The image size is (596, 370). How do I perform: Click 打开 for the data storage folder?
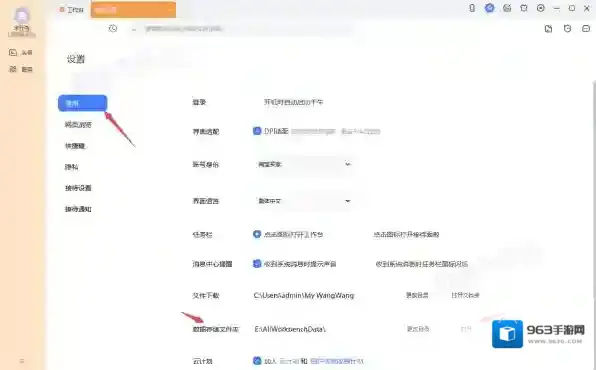(466, 329)
